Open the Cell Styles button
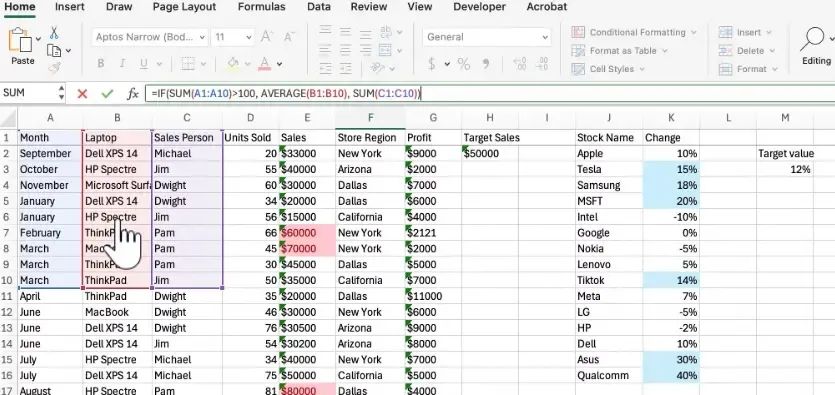 point(608,69)
